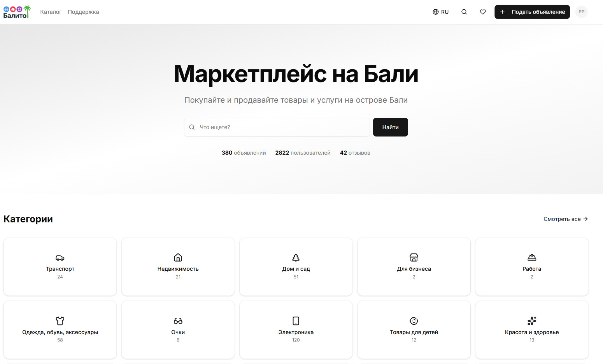Open the Дом и сад category label
Viewport: 603px width, 364px height.
[296, 269]
